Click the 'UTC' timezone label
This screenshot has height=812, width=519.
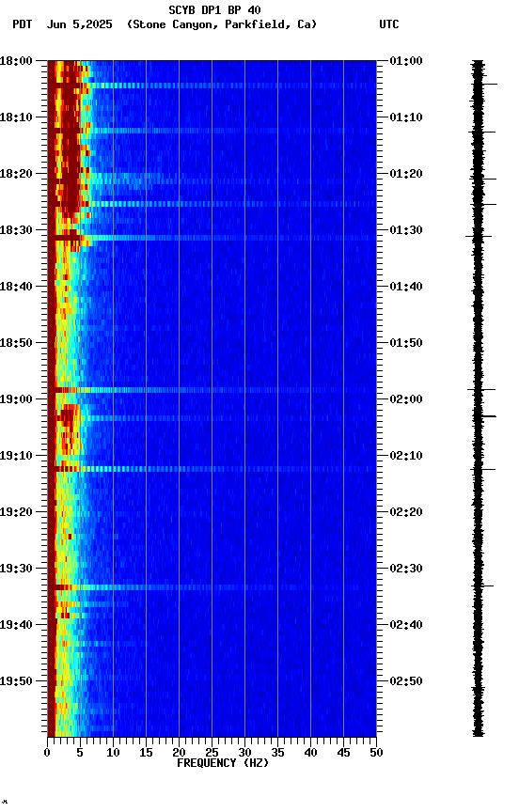[389, 24]
